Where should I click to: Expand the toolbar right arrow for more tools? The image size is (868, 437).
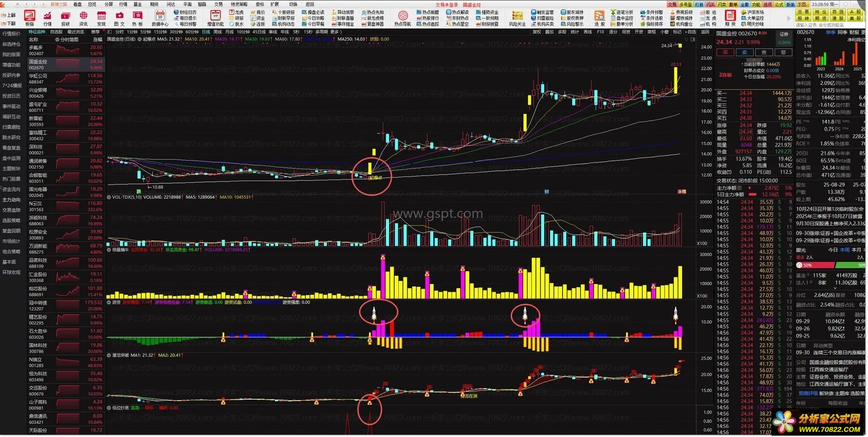(788, 18)
